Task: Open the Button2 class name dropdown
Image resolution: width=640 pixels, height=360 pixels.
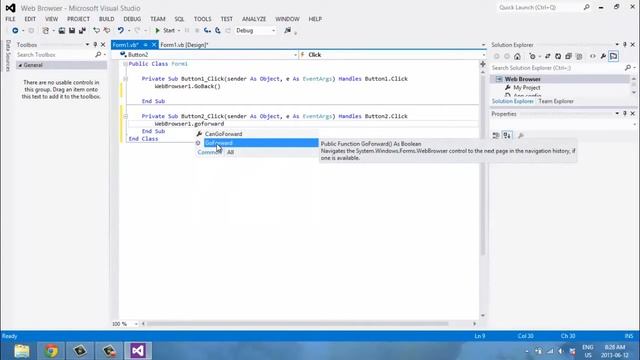Action: click(296, 55)
